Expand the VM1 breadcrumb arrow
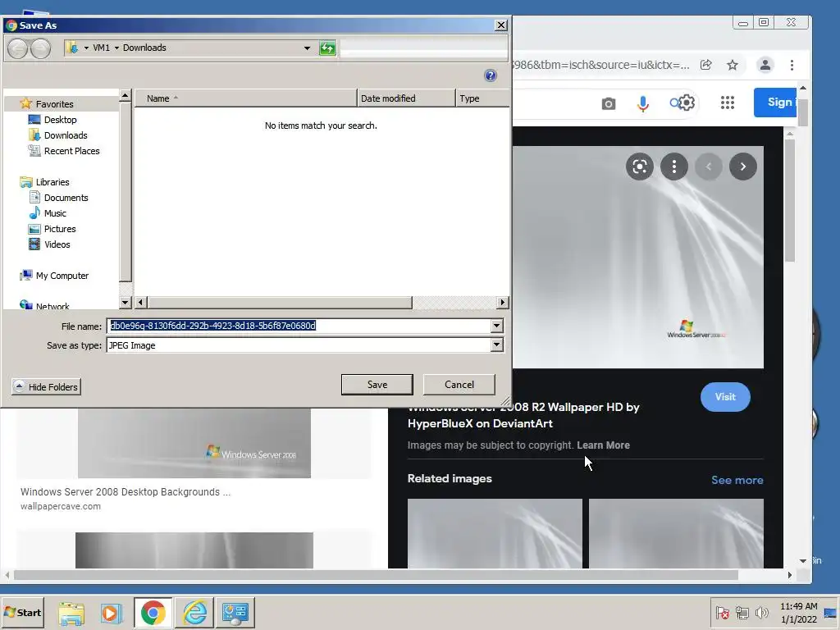The height and width of the screenshot is (630, 840). [116, 48]
